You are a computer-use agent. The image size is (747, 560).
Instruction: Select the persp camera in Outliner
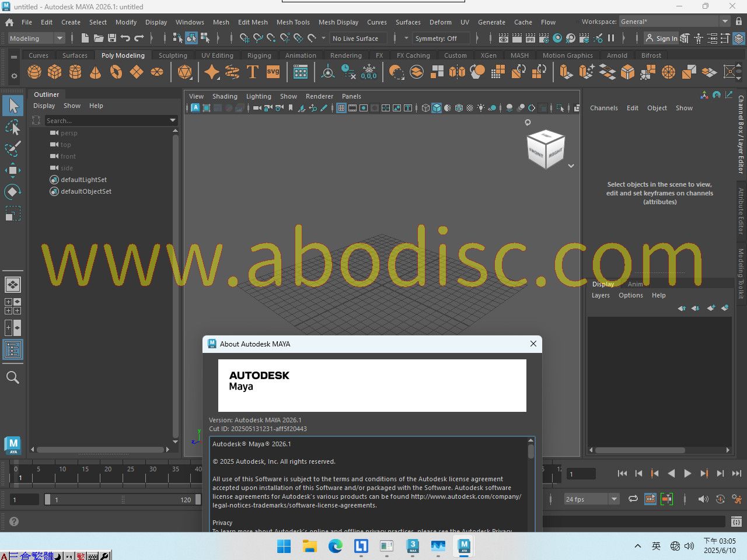69,133
